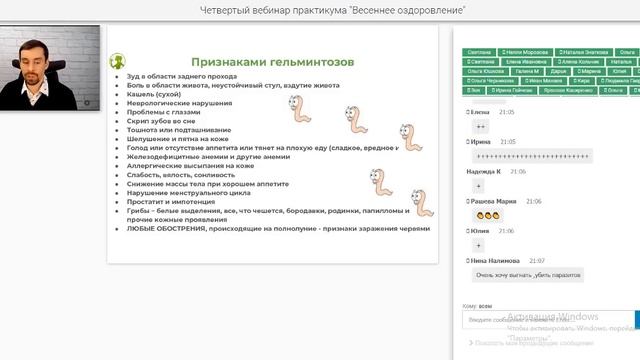The width and height of the screenshot is (640, 360).
Task: Click bullet Простатит и импотенция
Action: coord(171,202)
